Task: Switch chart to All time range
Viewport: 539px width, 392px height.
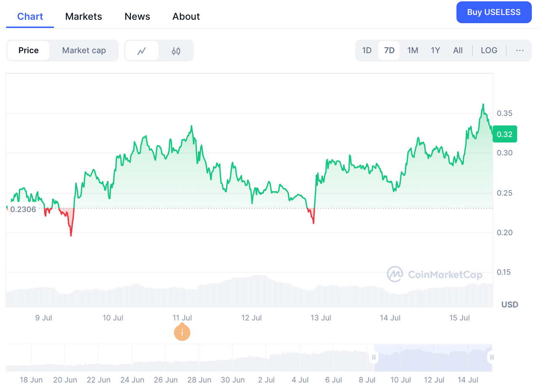Action: coord(458,50)
